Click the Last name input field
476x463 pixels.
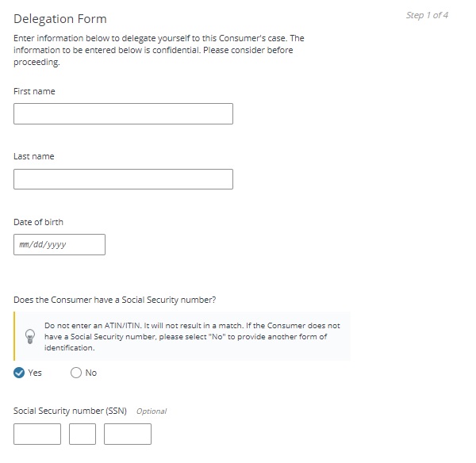[x=123, y=179]
